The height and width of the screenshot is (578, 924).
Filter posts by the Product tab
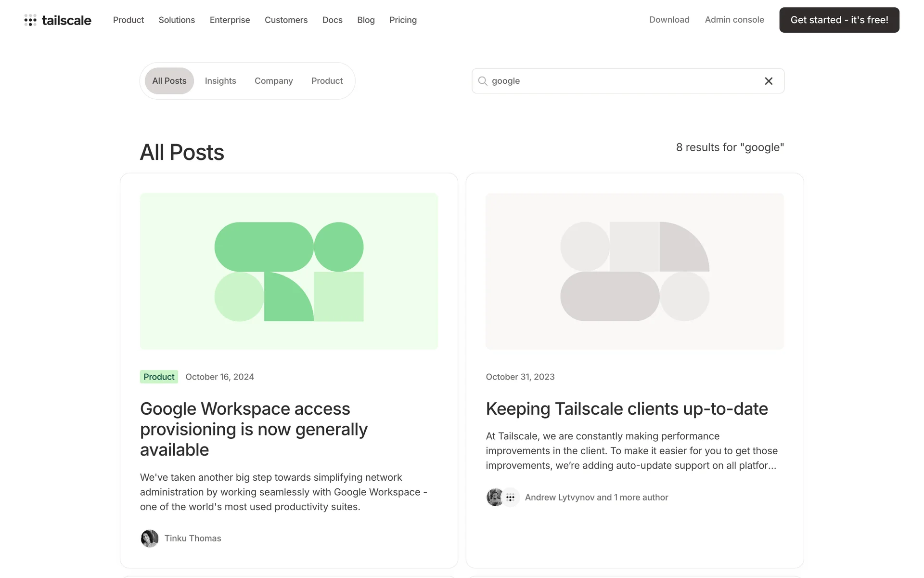[x=327, y=81]
